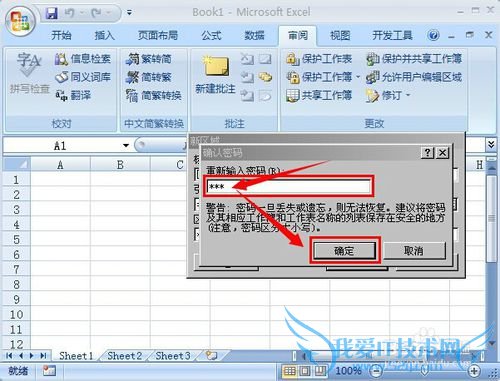Open the 同义词库 thesaurus
Viewport: 500px width, 381px height.
pos(83,77)
